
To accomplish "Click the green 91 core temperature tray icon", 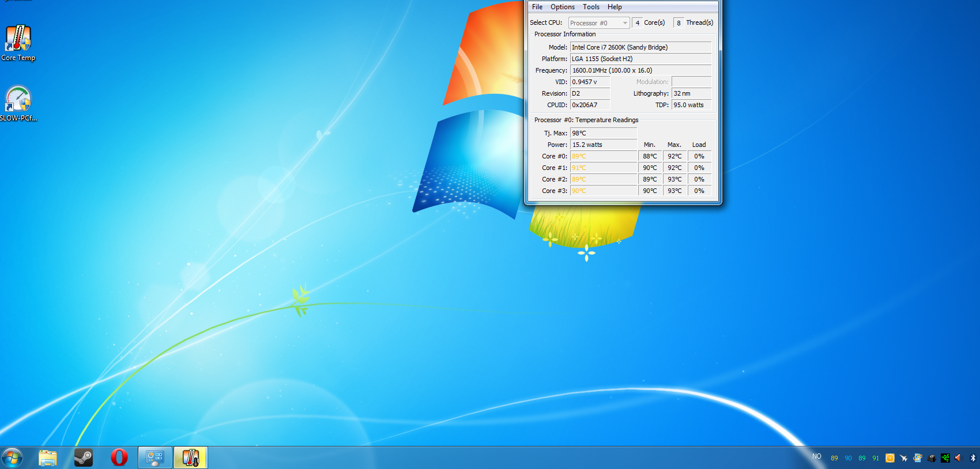I will pyautogui.click(x=876, y=458).
